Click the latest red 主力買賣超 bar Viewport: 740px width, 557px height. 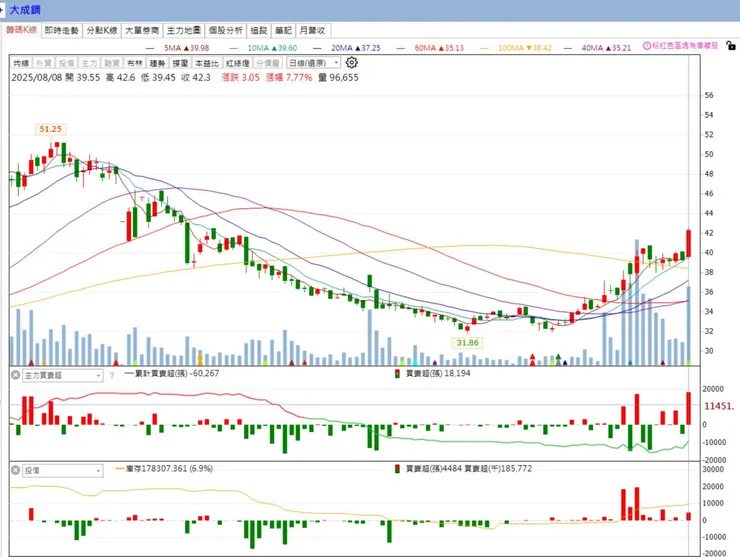coord(689,408)
